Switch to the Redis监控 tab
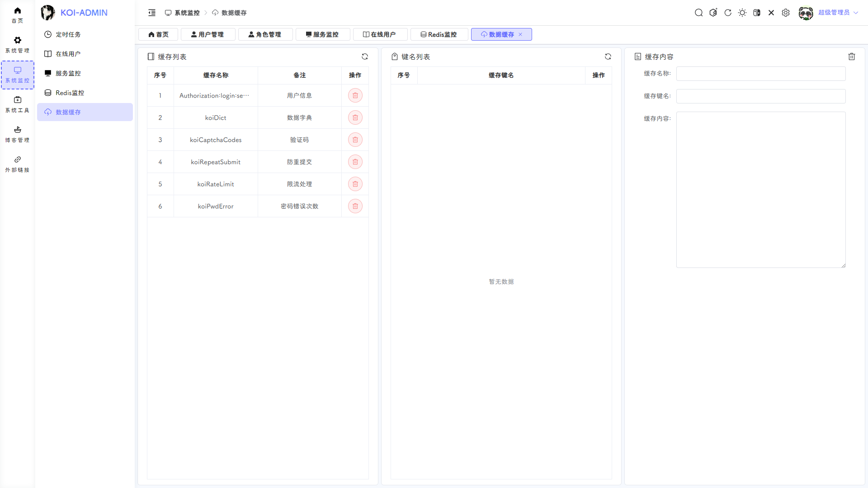Image resolution: width=868 pixels, height=488 pixels. coord(439,34)
